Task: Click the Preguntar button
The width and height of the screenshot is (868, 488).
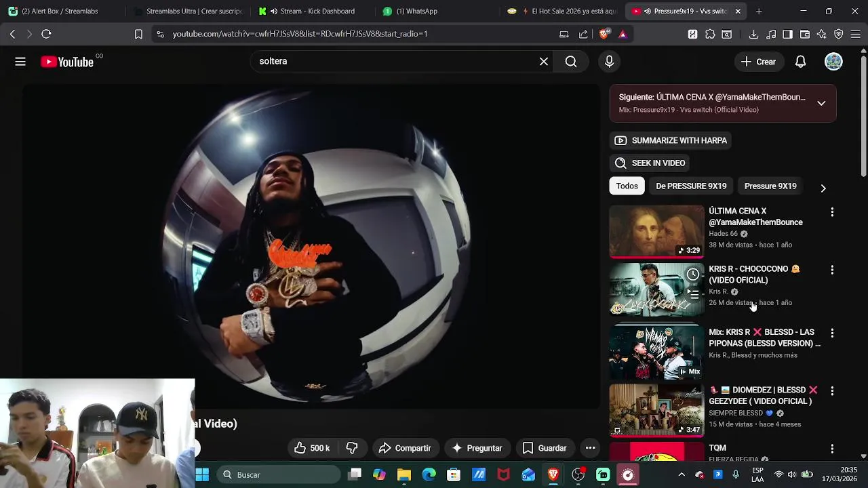Action: tap(477, 448)
